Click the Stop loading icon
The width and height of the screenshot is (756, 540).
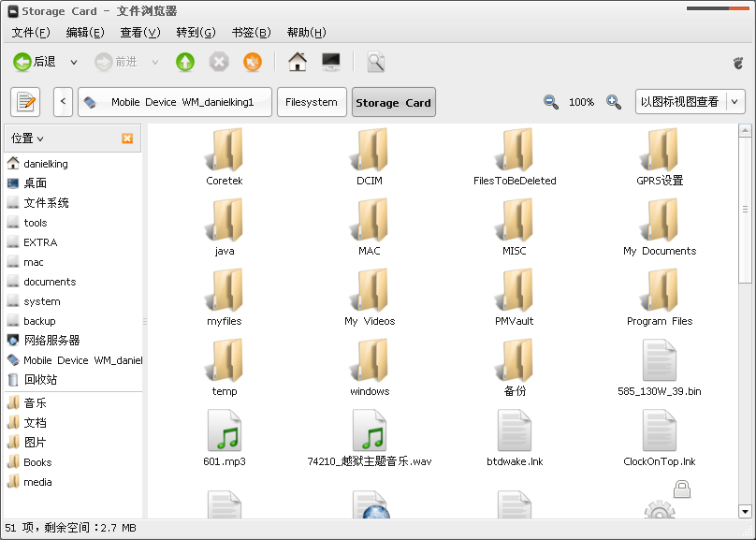point(219,62)
